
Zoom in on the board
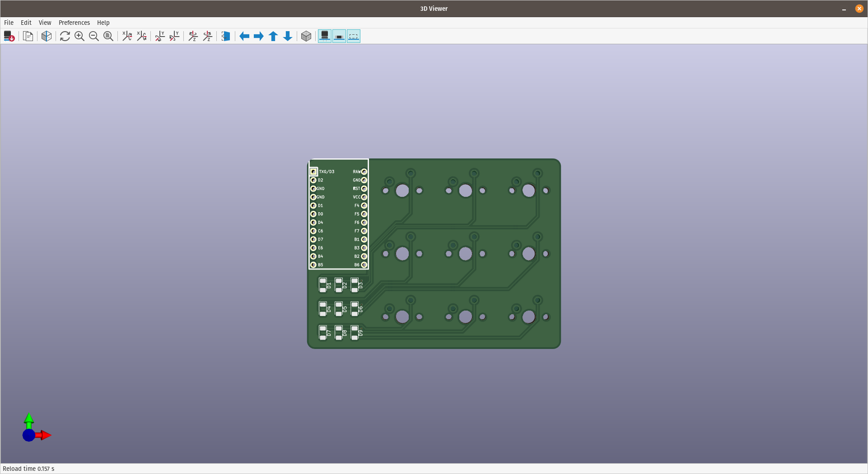pos(79,36)
